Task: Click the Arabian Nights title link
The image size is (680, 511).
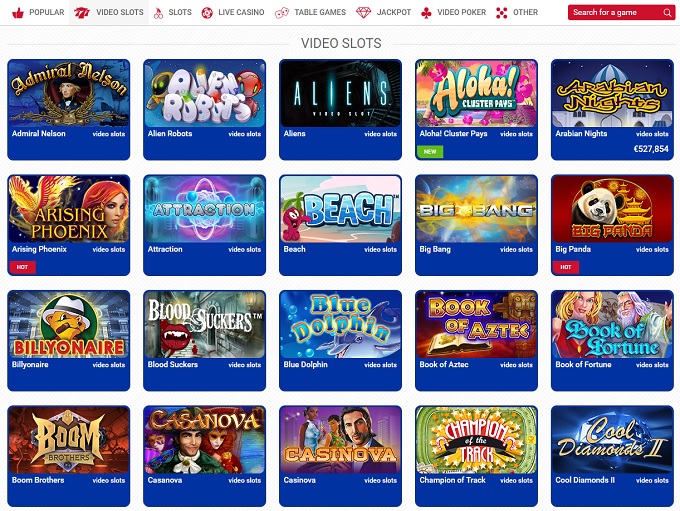Action: pos(581,134)
